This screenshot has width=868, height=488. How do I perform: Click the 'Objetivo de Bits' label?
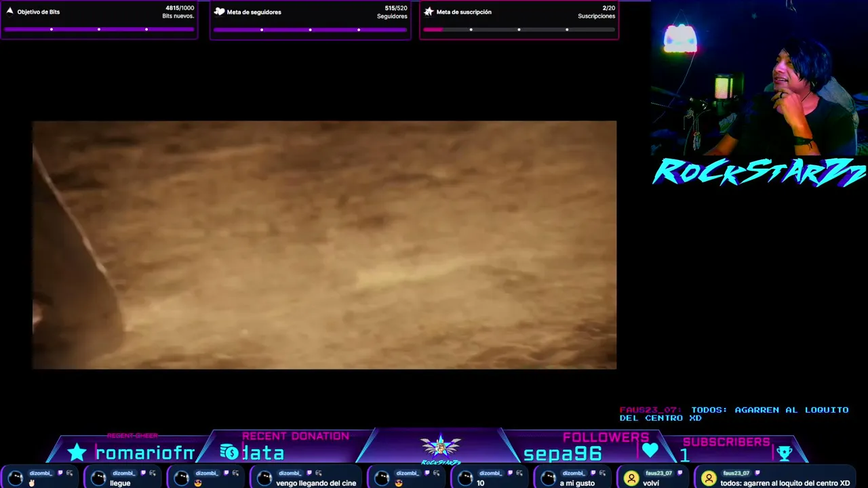[x=39, y=12]
